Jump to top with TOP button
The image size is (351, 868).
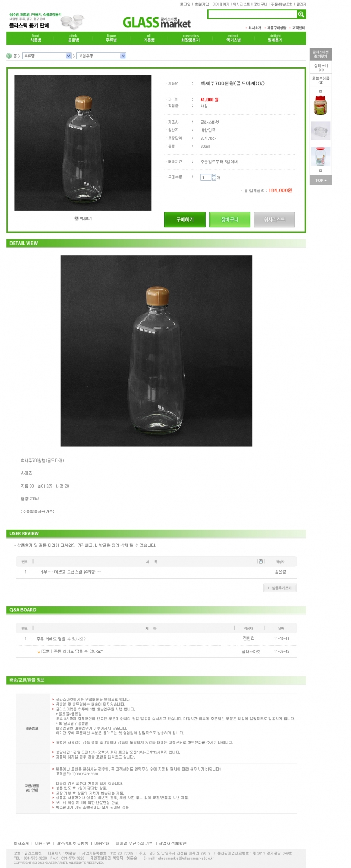coord(321,180)
